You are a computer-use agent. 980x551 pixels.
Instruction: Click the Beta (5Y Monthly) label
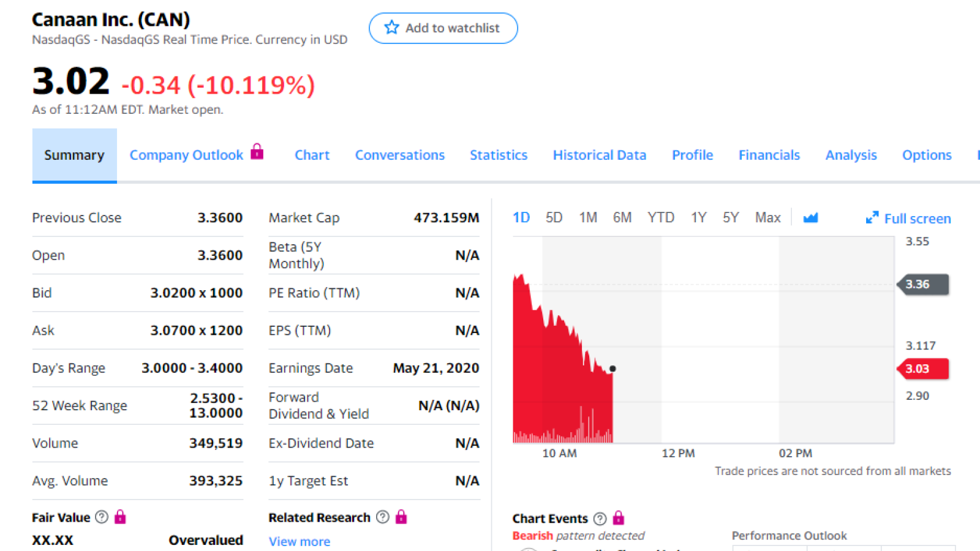pyautogui.click(x=296, y=255)
